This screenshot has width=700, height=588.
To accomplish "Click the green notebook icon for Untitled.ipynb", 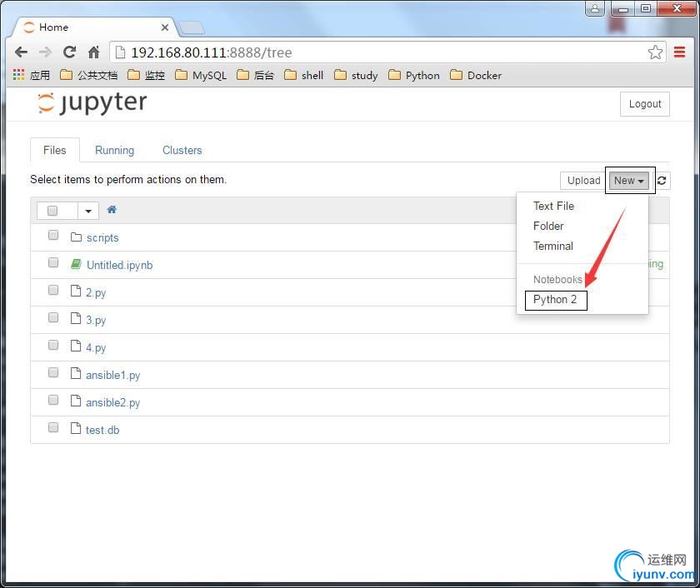I will (x=76, y=264).
